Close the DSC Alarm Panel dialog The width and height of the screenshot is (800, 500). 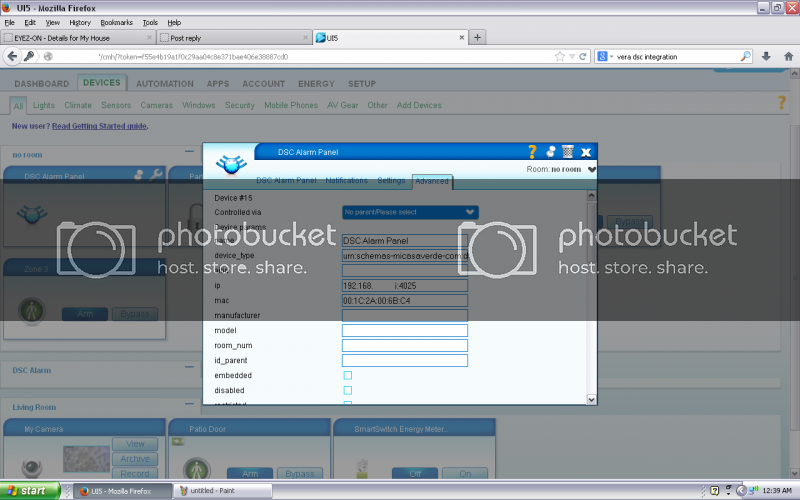tap(586, 152)
